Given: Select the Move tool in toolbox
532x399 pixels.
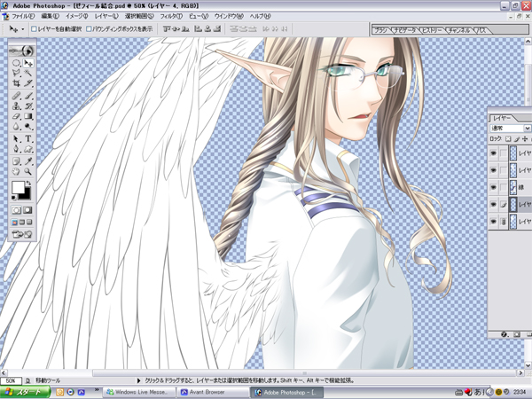Looking at the screenshot, I should point(28,63).
